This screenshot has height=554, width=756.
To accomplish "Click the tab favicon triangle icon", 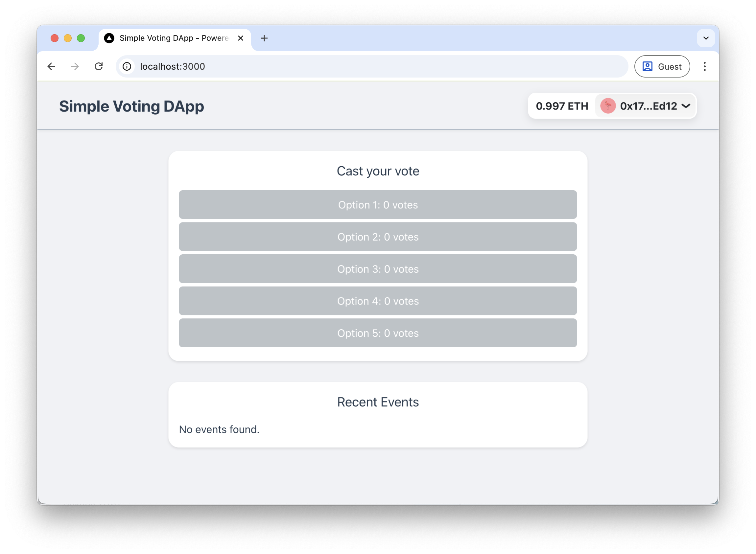I will 109,38.
